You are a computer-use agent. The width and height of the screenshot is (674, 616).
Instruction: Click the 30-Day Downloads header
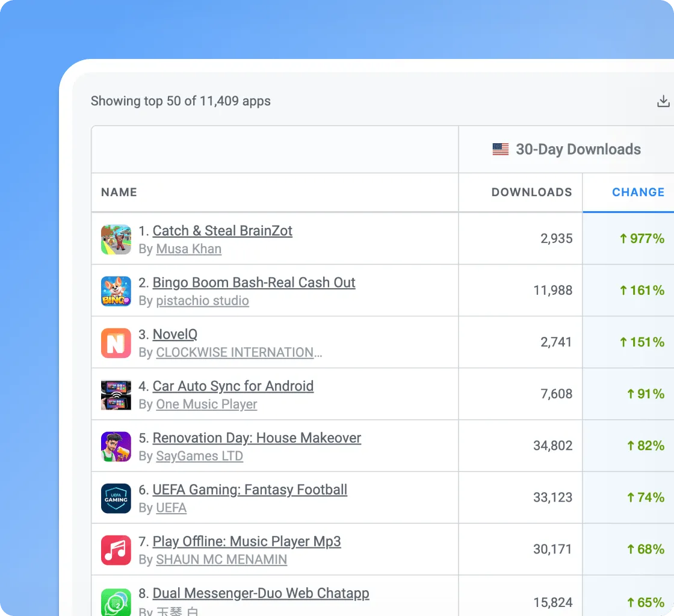pos(578,150)
